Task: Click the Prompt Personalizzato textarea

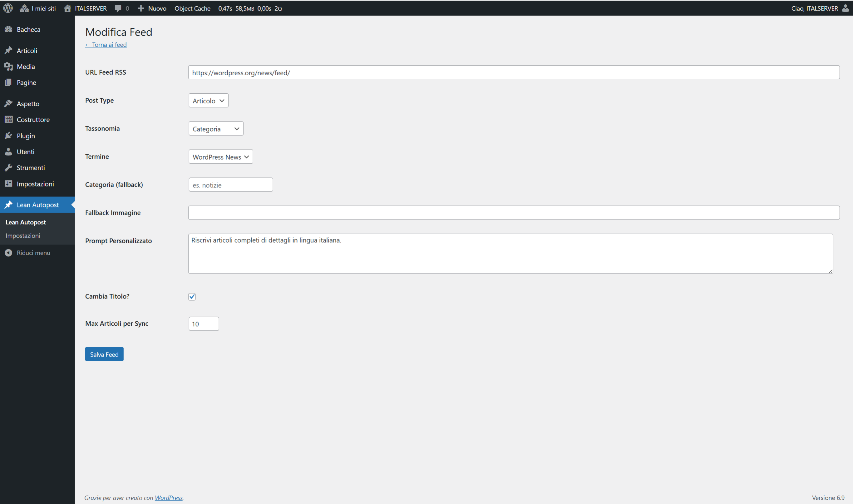Action: (x=510, y=254)
